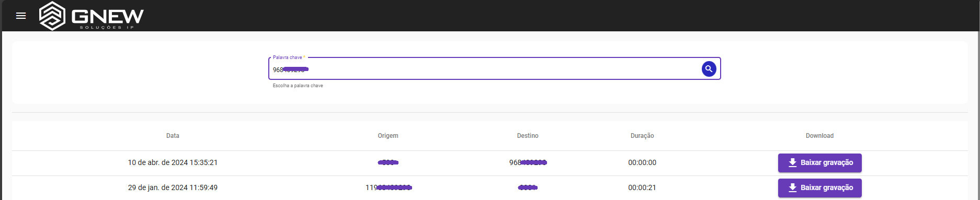980x200 pixels.
Task: Click the magnifier search icon button
Action: click(x=709, y=69)
